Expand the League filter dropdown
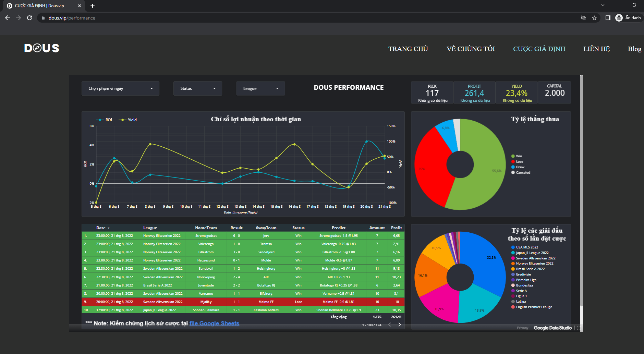Image resolution: width=644 pixels, height=354 pixels. [x=260, y=88]
